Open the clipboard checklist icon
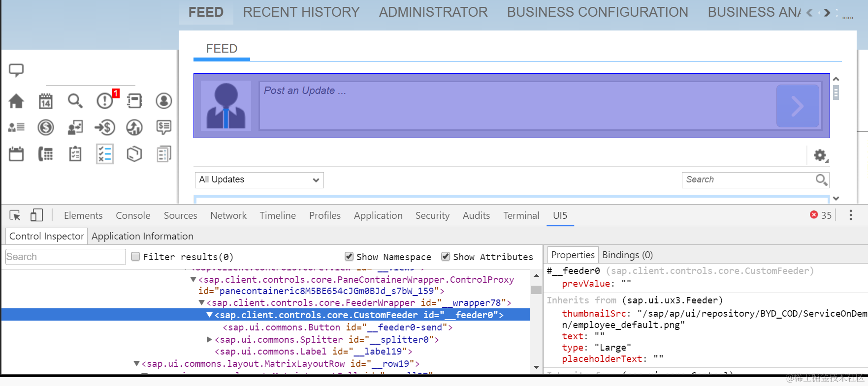The width and height of the screenshot is (868, 386). [x=75, y=154]
